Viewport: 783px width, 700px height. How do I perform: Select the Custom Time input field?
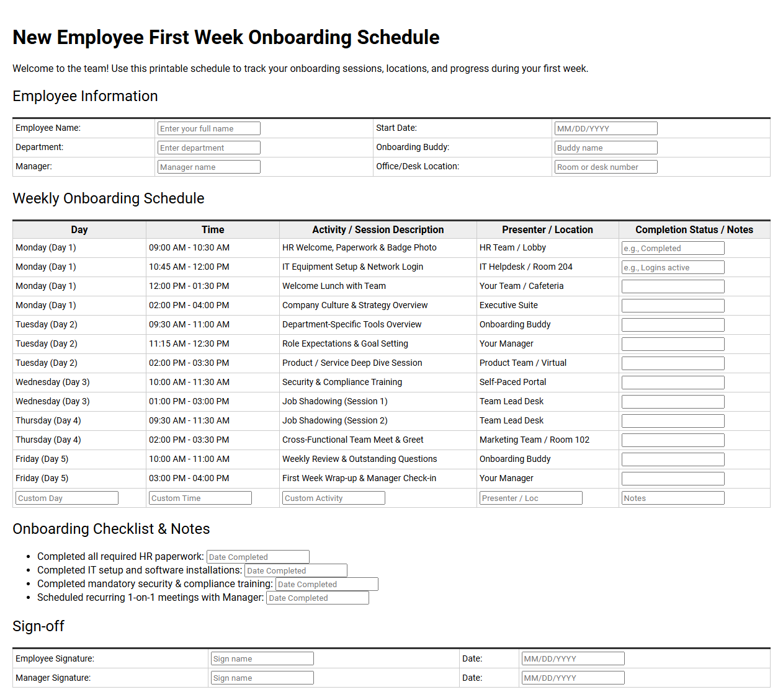[200, 498]
